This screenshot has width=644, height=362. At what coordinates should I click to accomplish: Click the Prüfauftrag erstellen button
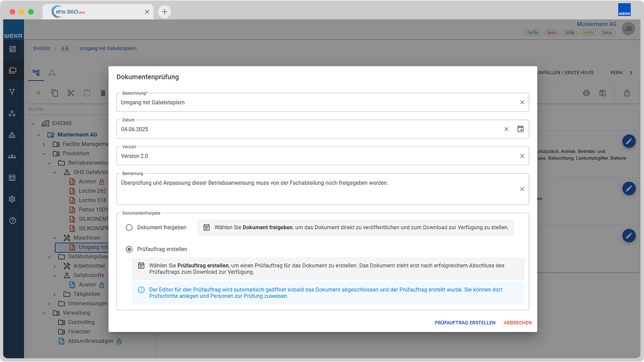point(465,323)
